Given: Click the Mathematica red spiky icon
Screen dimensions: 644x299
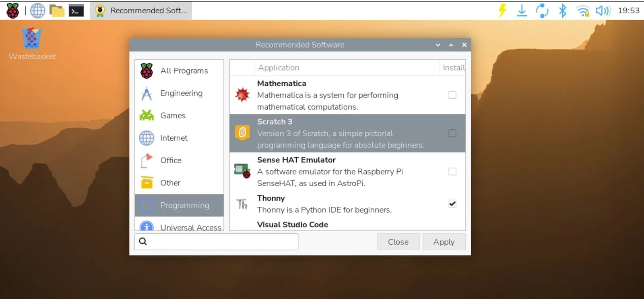Looking at the screenshot, I should coord(242,95).
